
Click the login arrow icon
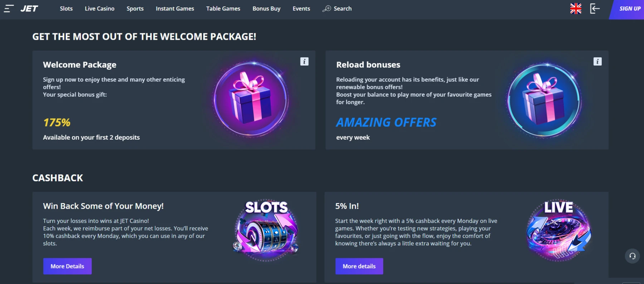595,9
